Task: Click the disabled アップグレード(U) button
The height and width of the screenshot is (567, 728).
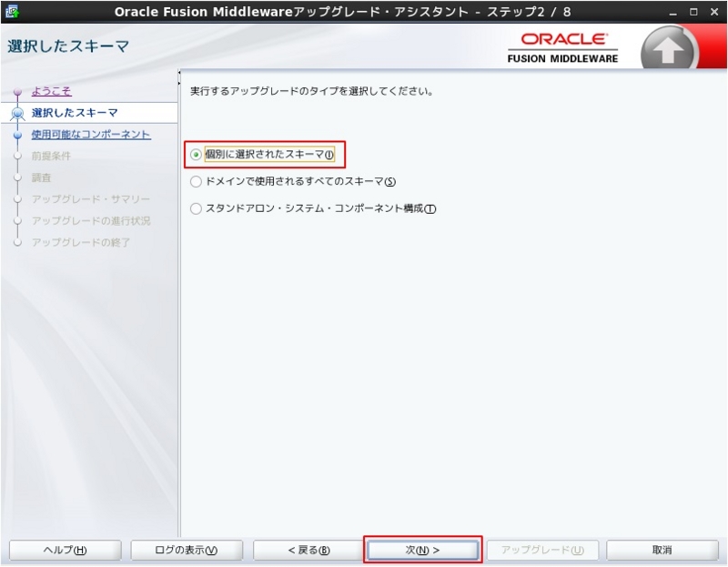Action: click(542, 550)
